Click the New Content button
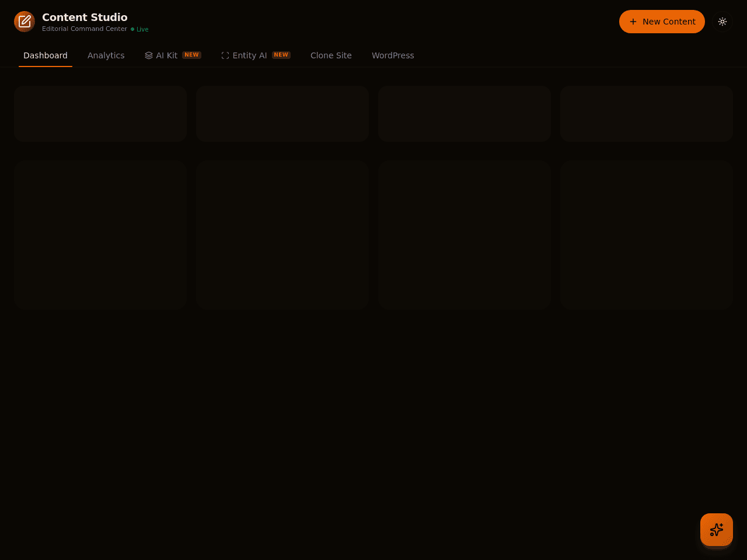The width and height of the screenshot is (747, 560). 662,22
